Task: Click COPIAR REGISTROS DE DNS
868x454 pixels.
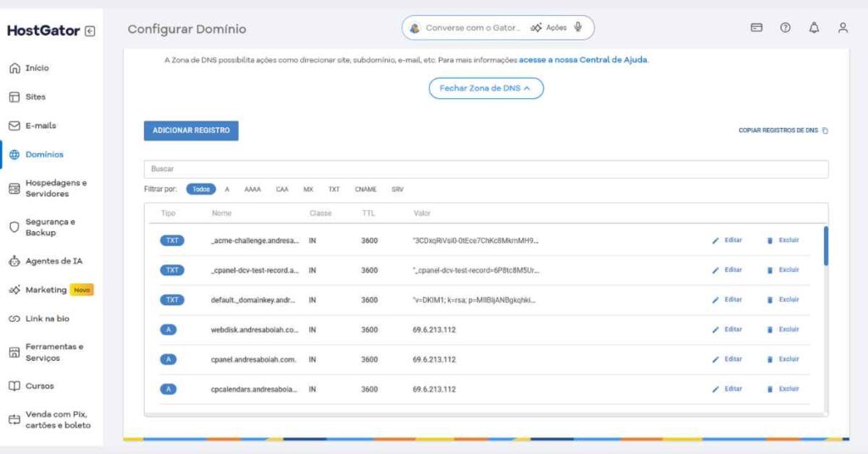Action: tap(782, 130)
